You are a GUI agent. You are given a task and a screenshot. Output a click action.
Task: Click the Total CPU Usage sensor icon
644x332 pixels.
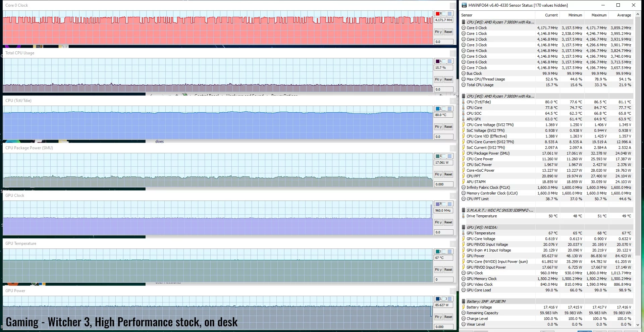click(x=463, y=85)
